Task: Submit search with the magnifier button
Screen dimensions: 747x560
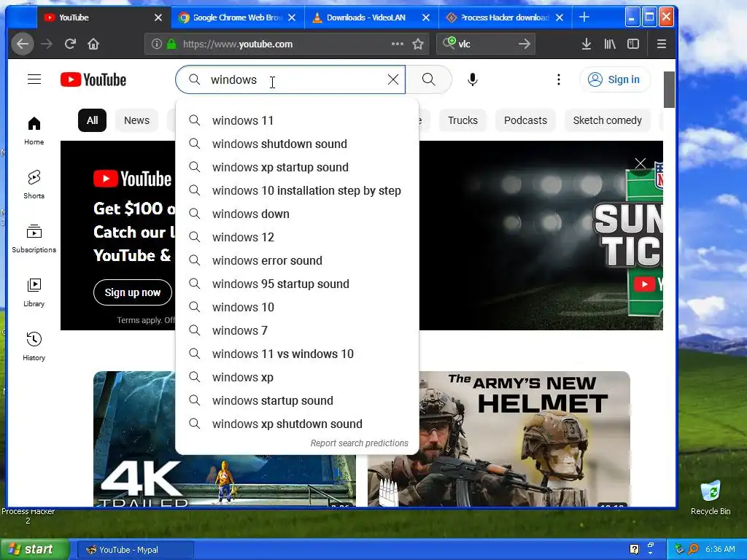Action: coord(428,79)
